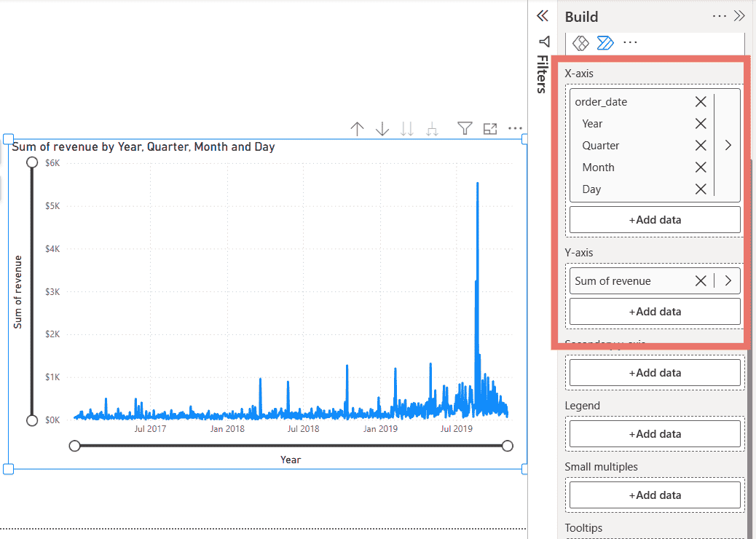The height and width of the screenshot is (539, 756).
Task: Collapse the Filters pane double chevron
Action: pos(543,16)
